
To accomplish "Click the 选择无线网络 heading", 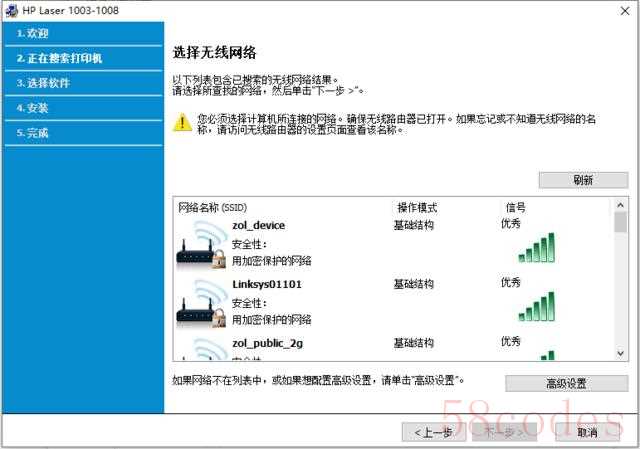I will click(x=215, y=53).
